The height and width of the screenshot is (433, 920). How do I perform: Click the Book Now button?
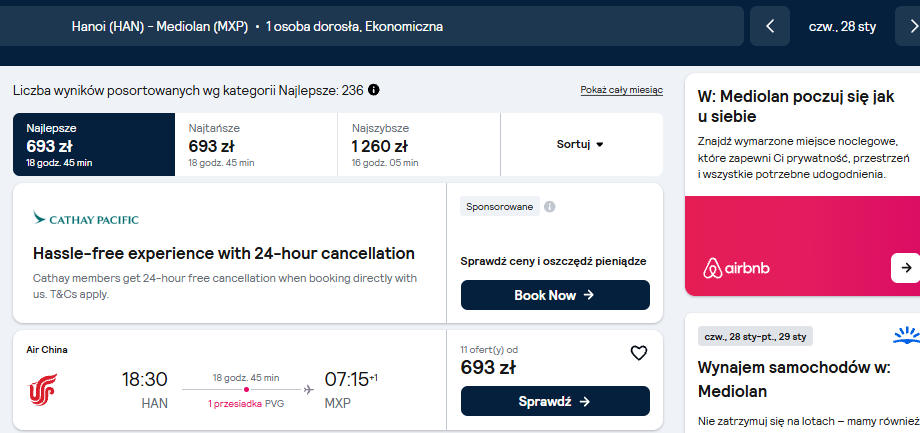pos(555,295)
